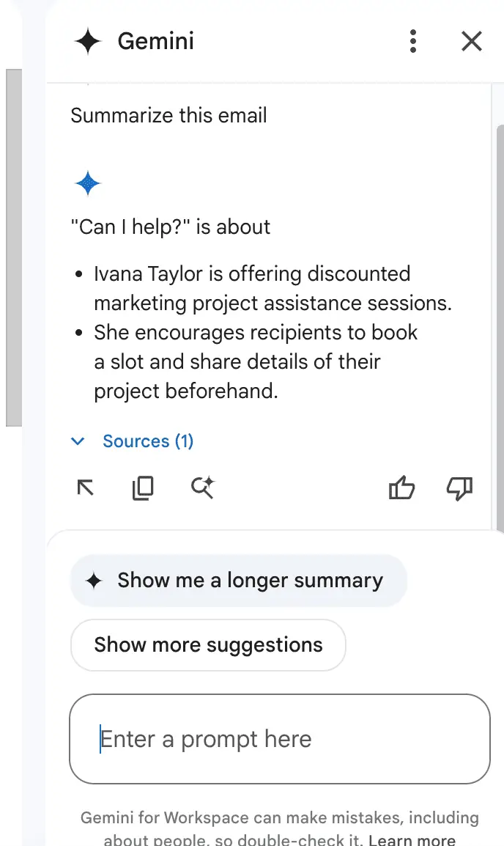Click the export arrow below the summary

85,488
